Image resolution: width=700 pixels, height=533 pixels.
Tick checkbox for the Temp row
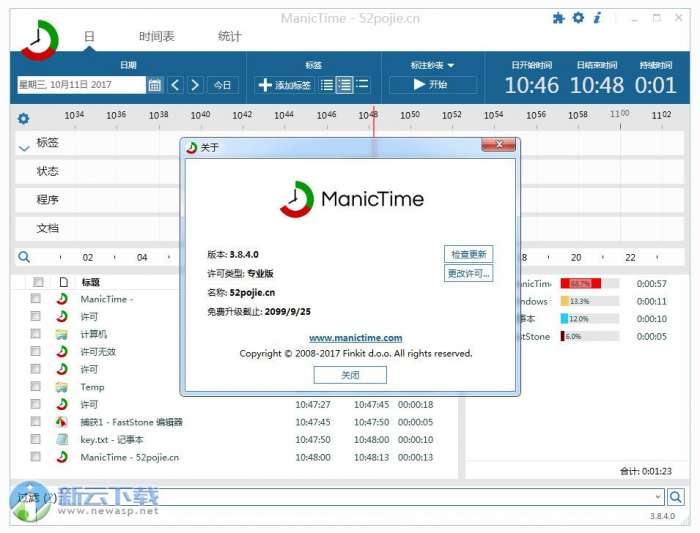click(x=35, y=386)
